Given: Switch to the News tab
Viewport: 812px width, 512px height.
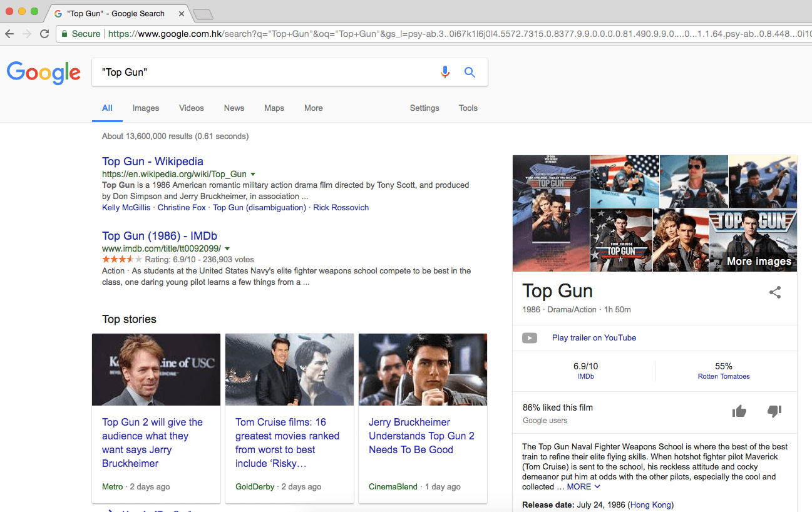Looking at the screenshot, I should point(234,108).
